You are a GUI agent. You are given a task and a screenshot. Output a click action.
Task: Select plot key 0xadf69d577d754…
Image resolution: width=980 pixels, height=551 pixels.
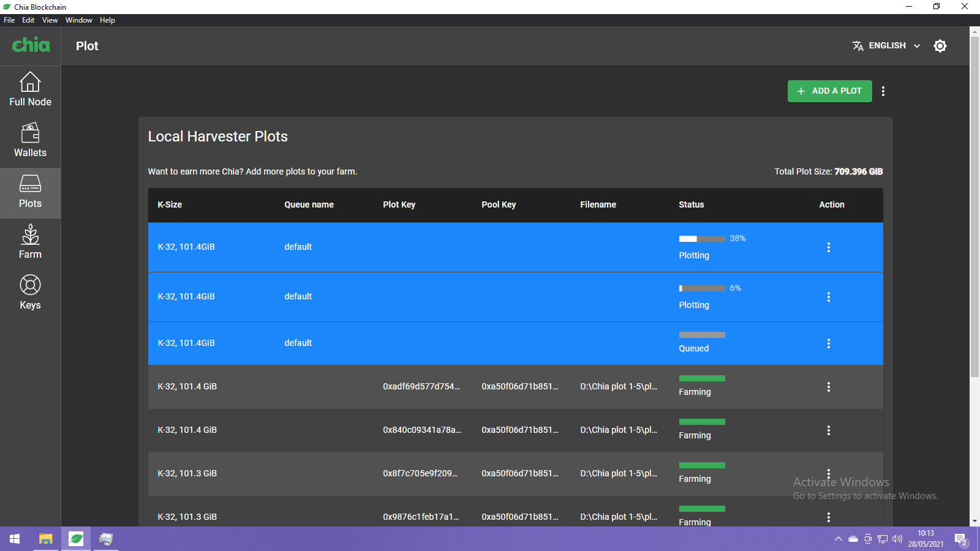(x=421, y=387)
